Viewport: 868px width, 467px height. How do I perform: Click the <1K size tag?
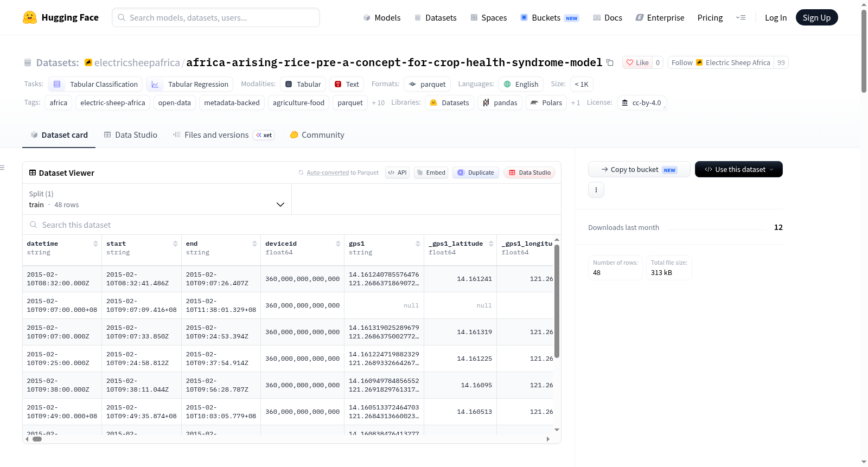click(582, 84)
